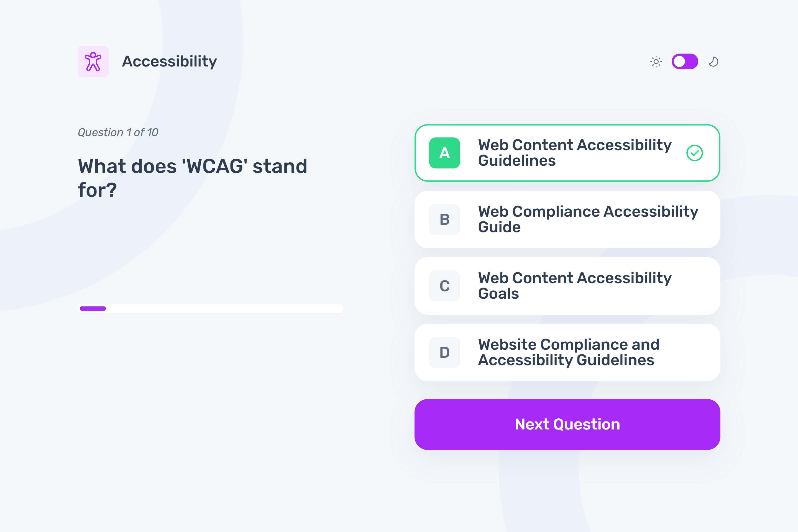
Task: Click the quiz progress bar
Action: 210,308
